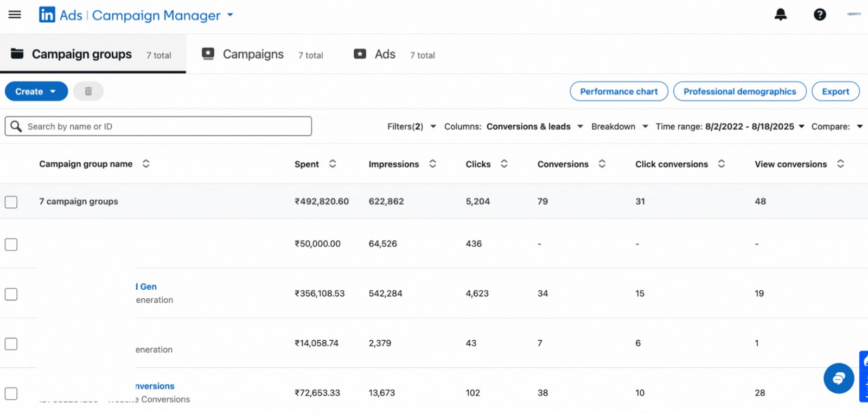Image resolution: width=868 pixels, height=414 pixels.
Task: Sort the Impressions column
Action: (x=432, y=164)
